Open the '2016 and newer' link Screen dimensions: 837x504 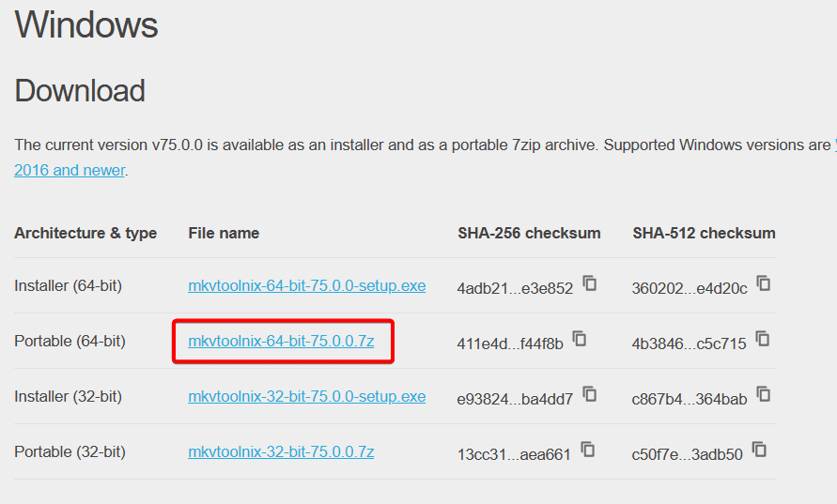click(70, 170)
